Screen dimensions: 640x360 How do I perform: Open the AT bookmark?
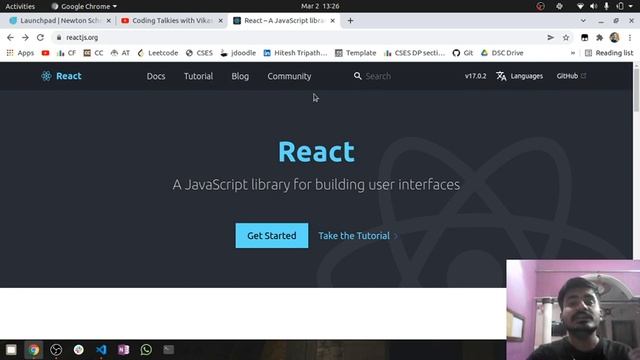pyautogui.click(x=120, y=53)
